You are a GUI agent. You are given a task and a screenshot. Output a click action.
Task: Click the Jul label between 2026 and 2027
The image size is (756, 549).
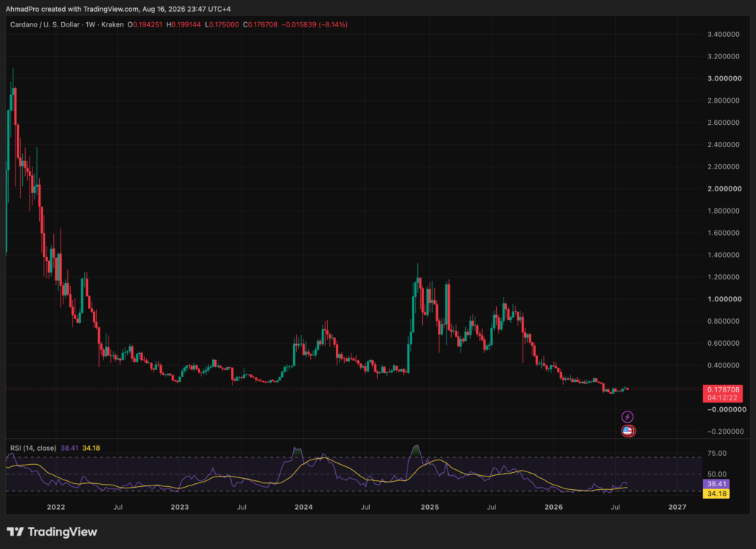point(615,507)
